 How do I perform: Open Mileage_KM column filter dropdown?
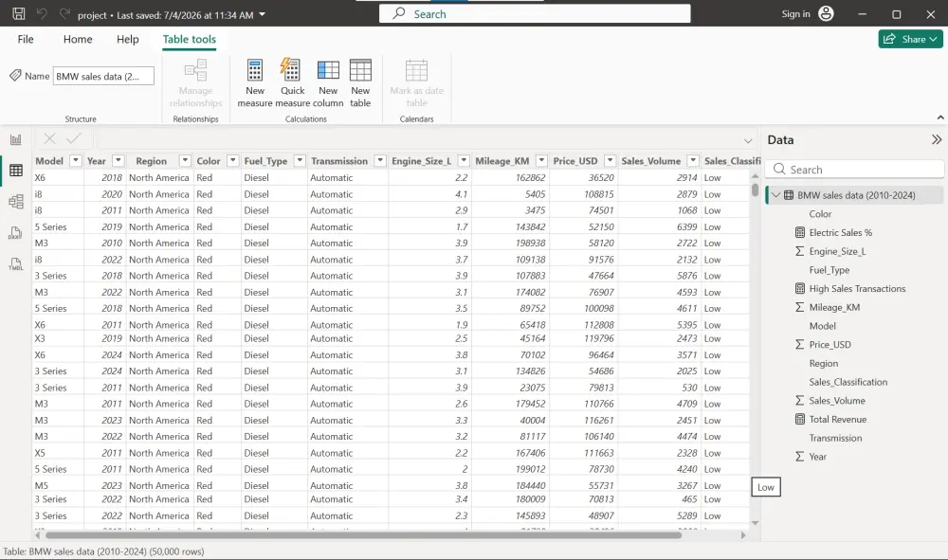point(541,161)
